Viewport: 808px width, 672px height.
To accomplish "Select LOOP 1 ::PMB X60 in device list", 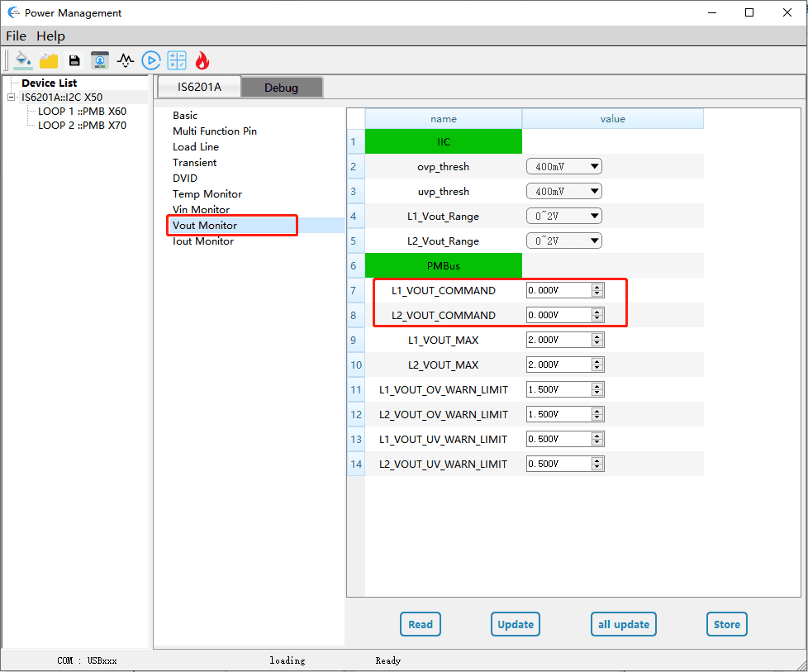I will point(82,112).
